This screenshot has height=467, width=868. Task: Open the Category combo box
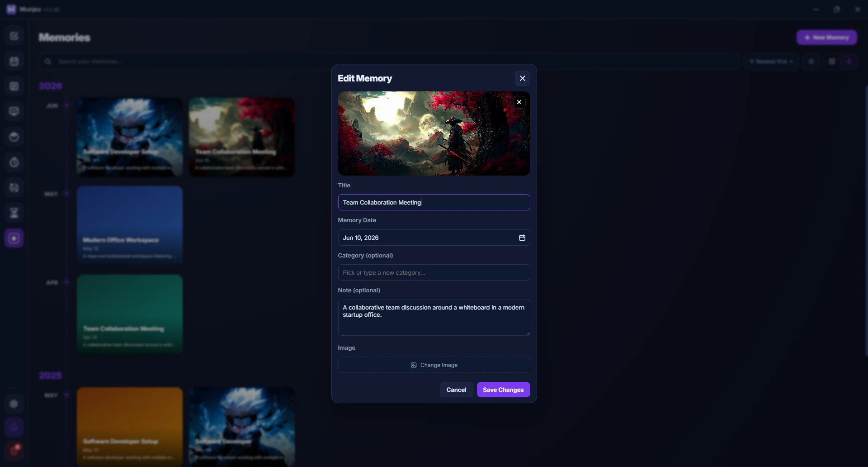434,273
